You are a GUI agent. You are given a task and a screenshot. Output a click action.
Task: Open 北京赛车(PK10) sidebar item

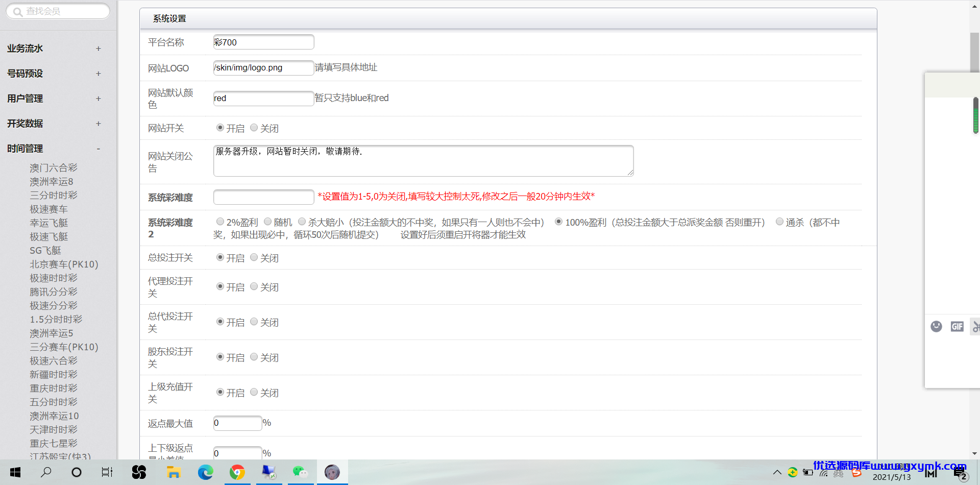point(64,264)
